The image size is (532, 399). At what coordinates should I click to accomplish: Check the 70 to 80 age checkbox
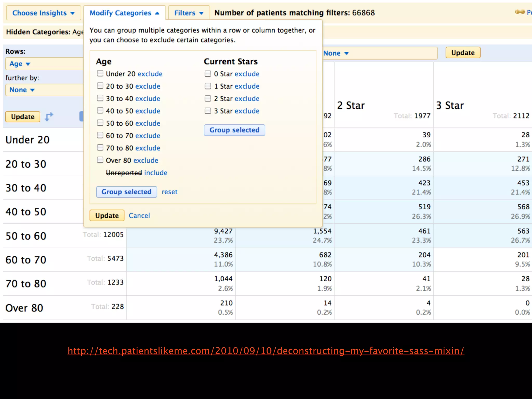pos(100,148)
